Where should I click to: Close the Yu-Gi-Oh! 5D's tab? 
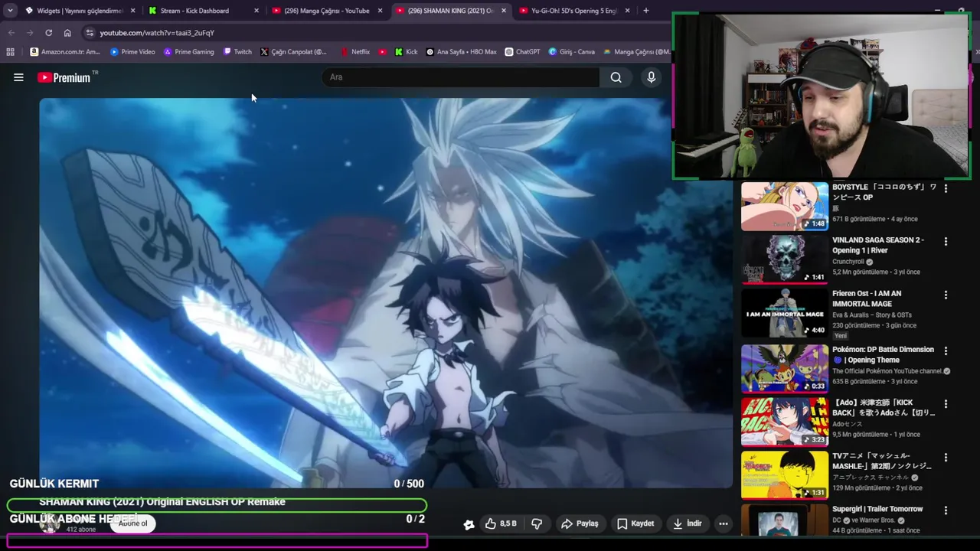click(627, 11)
